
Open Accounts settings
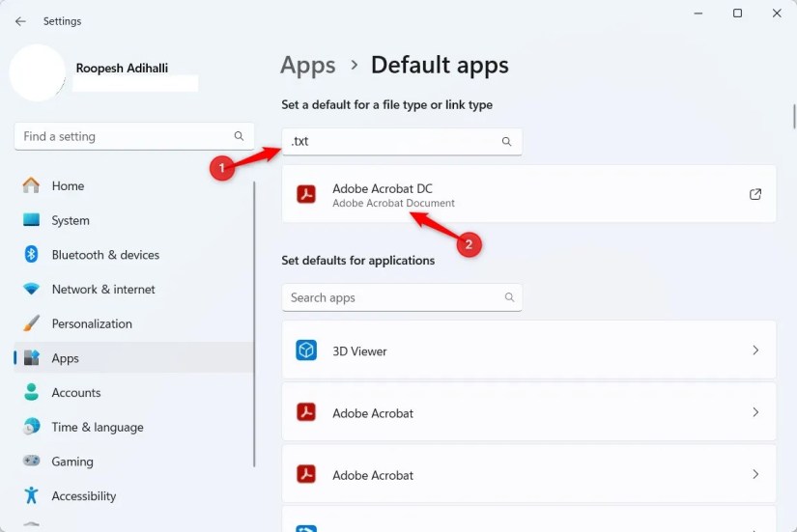pos(133,393)
